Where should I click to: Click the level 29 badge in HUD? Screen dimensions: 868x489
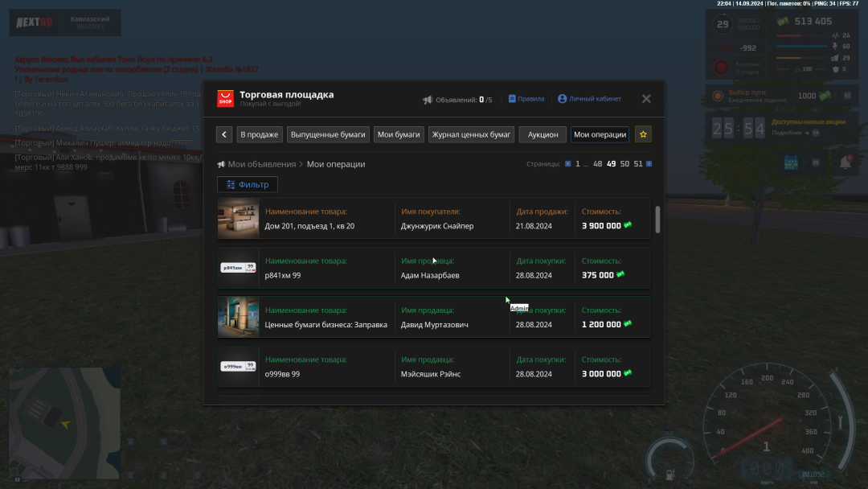point(723,24)
